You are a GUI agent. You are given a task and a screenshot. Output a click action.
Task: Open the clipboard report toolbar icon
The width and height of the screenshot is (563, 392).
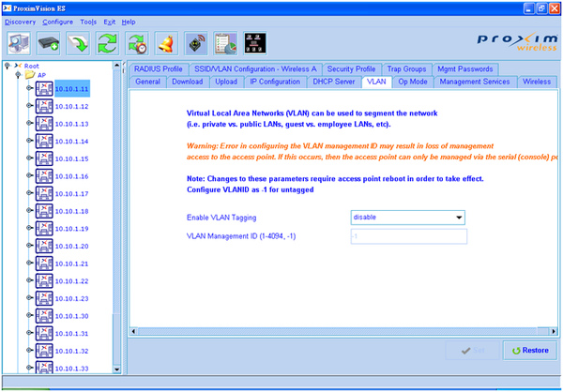point(225,43)
